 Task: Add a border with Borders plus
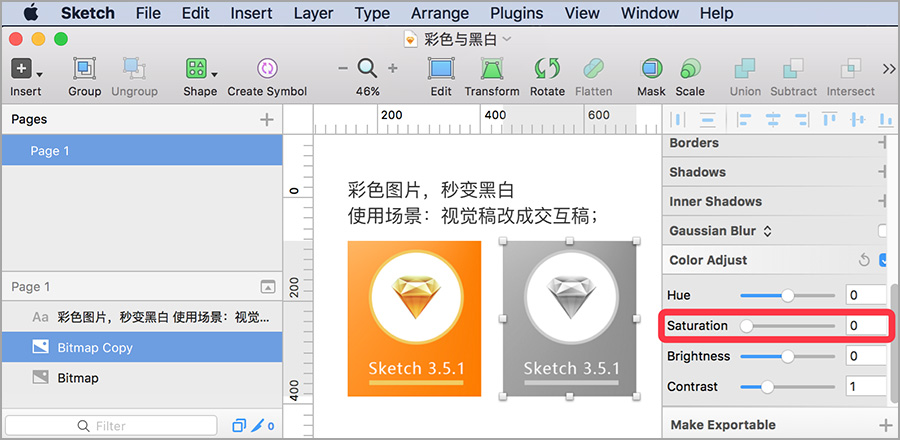(x=884, y=143)
